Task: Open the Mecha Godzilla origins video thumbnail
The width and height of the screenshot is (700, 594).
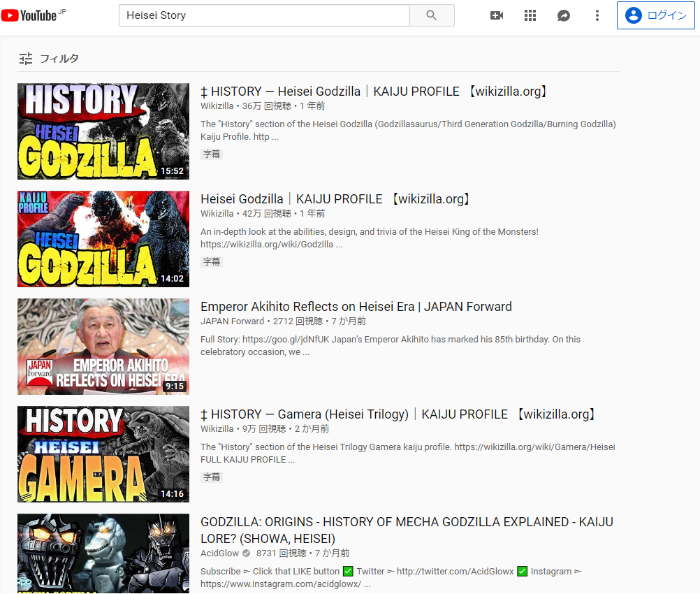Action: point(103,553)
